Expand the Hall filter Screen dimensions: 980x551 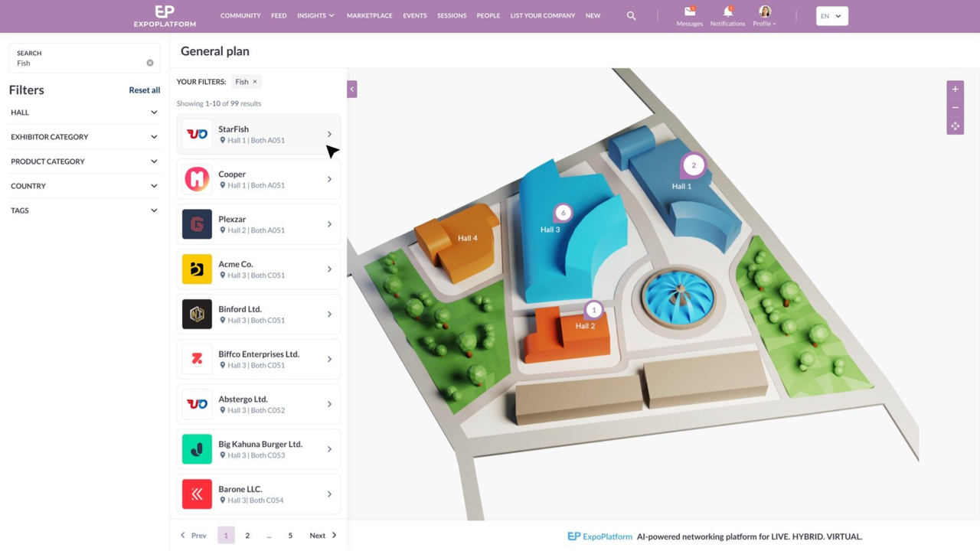click(x=84, y=112)
